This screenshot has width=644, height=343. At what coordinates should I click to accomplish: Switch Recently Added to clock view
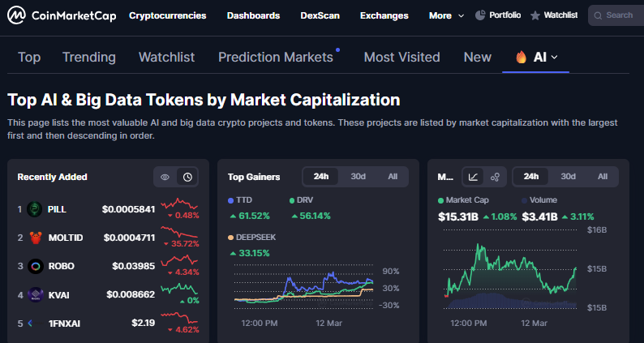[187, 177]
